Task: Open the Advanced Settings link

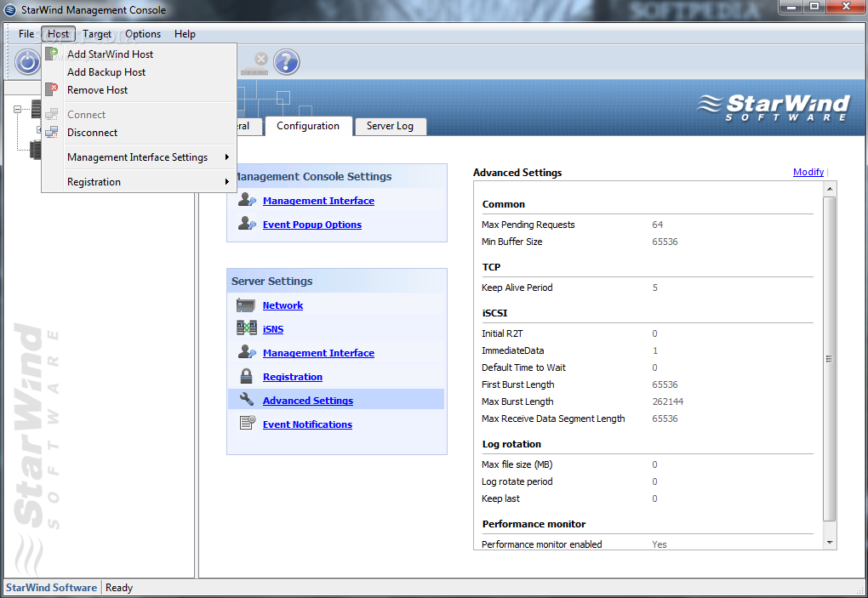Action: pos(308,400)
